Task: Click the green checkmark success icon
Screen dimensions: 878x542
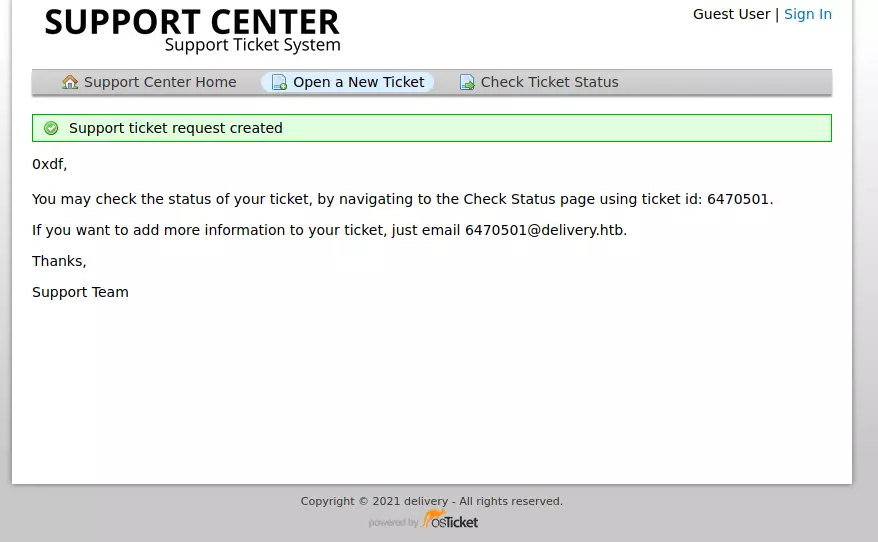Action: tap(51, 128)
